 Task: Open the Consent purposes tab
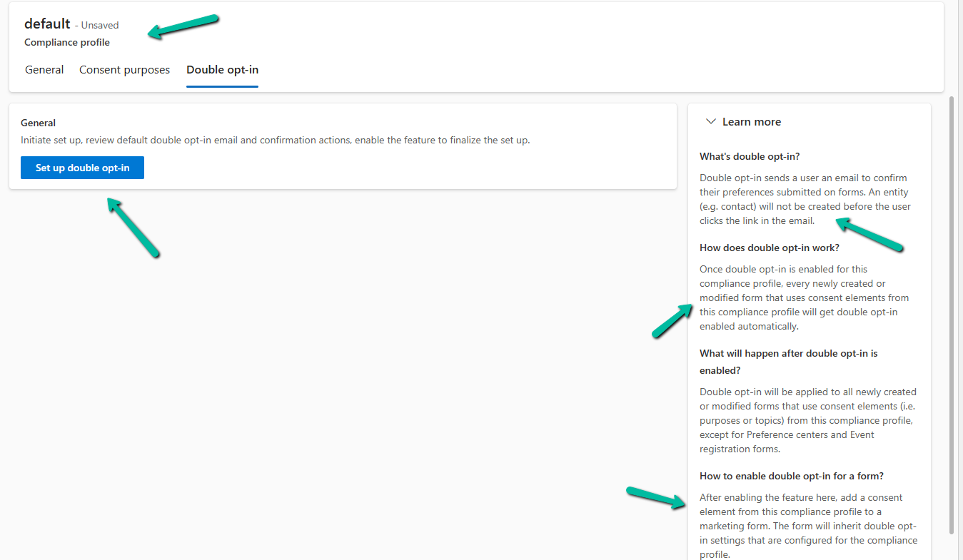coord(124,69)
